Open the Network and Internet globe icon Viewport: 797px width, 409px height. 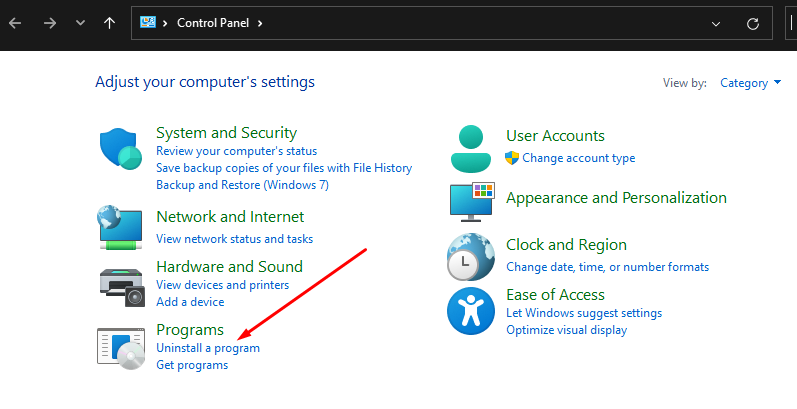coord(120,227)
